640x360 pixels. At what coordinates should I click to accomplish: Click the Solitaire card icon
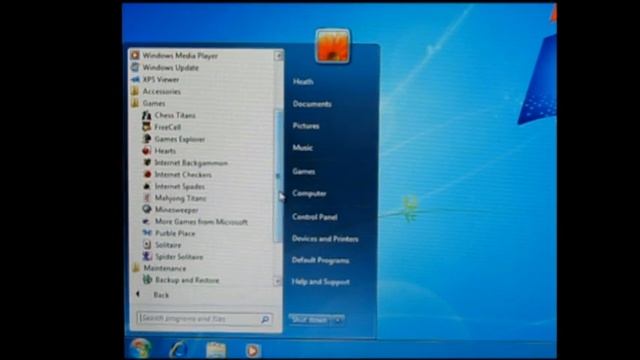[147, 245]
